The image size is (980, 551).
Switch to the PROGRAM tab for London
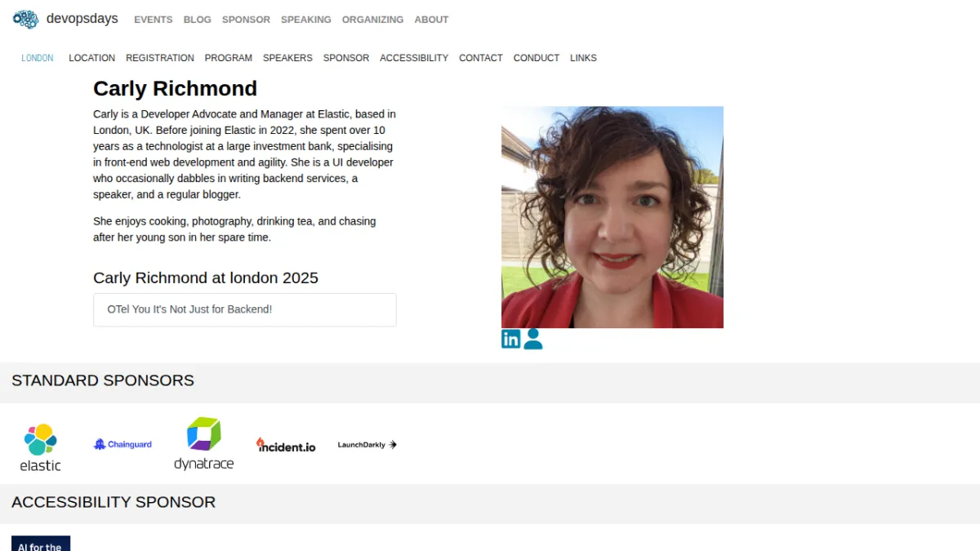click(229, 58)
